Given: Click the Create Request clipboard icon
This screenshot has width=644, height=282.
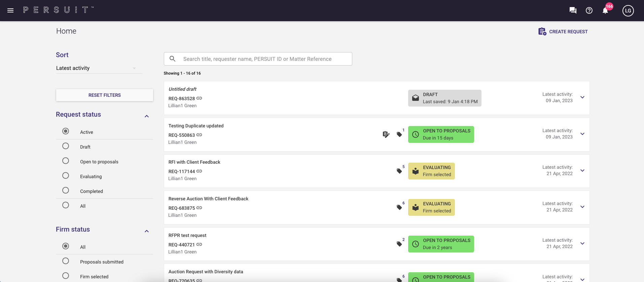Looking at the screenshot, I should (542, 32).
